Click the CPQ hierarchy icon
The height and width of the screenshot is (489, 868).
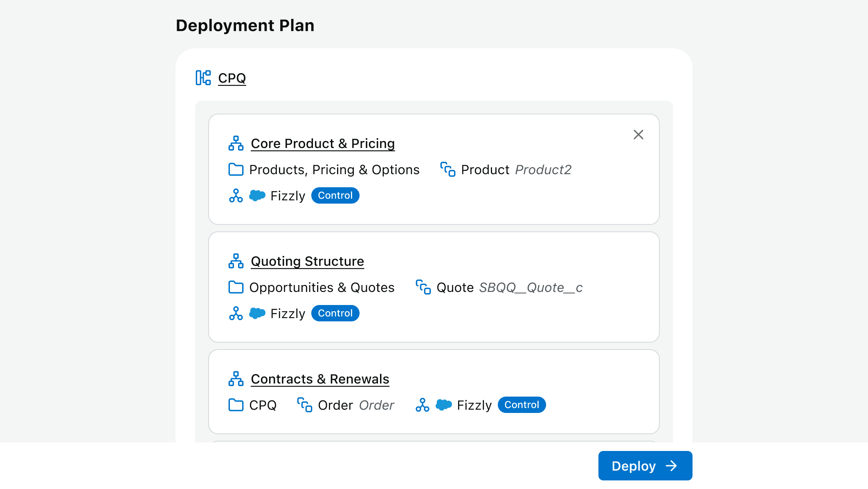click(x=203, y=78)
